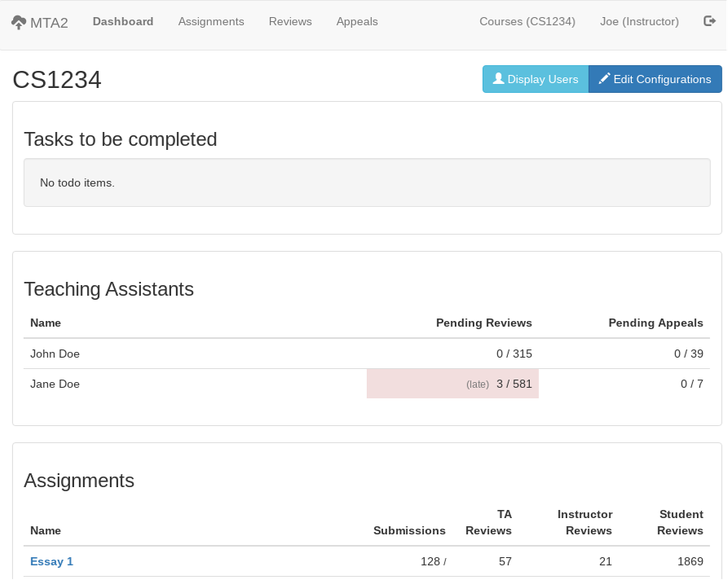Screen dimensions: 728x580
Task: Click the Essay 1 submissions count 128
Action: tap(430, 561)
